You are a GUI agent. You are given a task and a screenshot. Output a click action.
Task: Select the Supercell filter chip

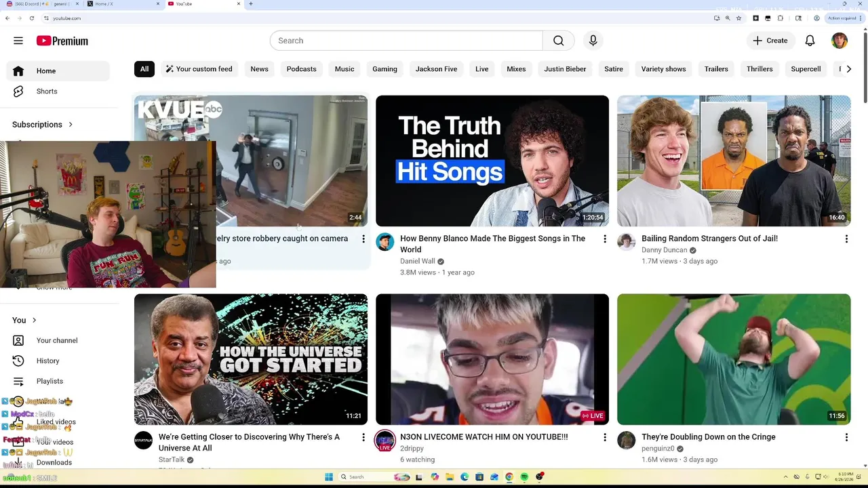[806, 69]
